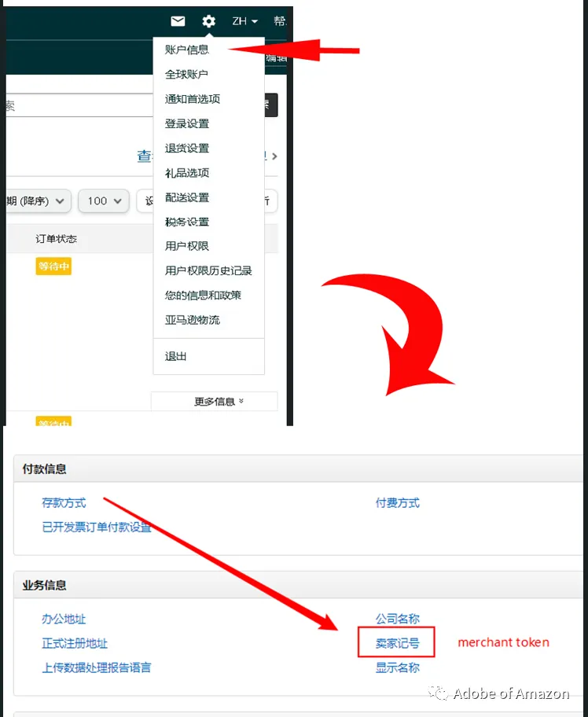Expand the 更多信息 section
This screenshot has width=588, height=717.
pos(215,402)
